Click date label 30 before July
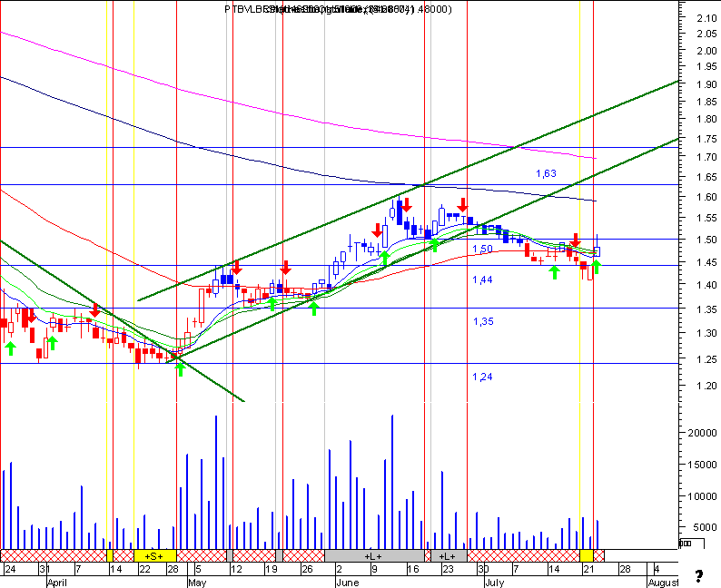721x588 pixels. (483, 569)
